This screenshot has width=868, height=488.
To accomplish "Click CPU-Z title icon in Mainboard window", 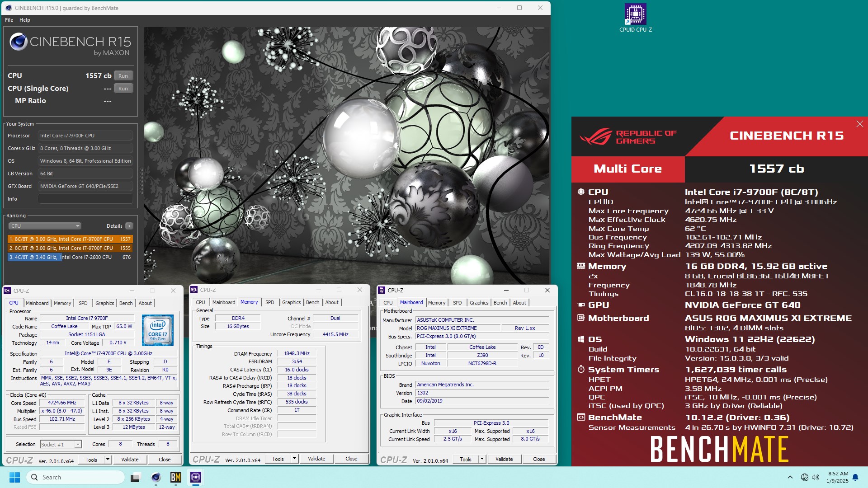I will tap(382, 290).
